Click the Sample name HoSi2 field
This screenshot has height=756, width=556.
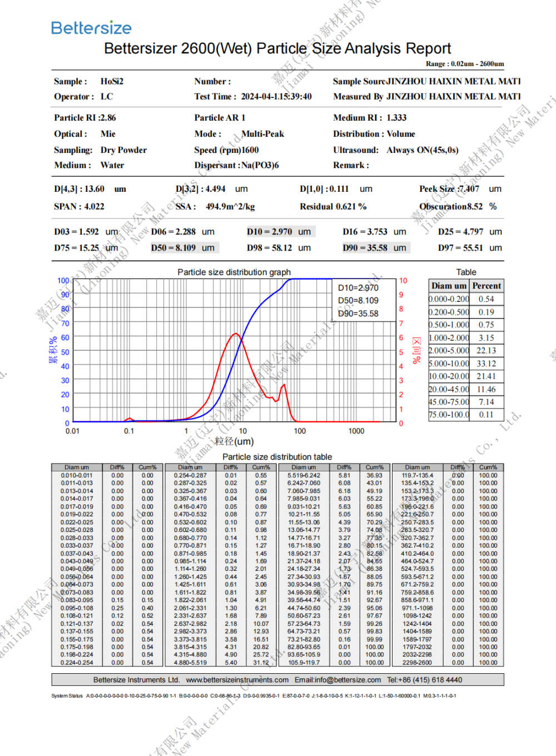click(x=112, y=81)
